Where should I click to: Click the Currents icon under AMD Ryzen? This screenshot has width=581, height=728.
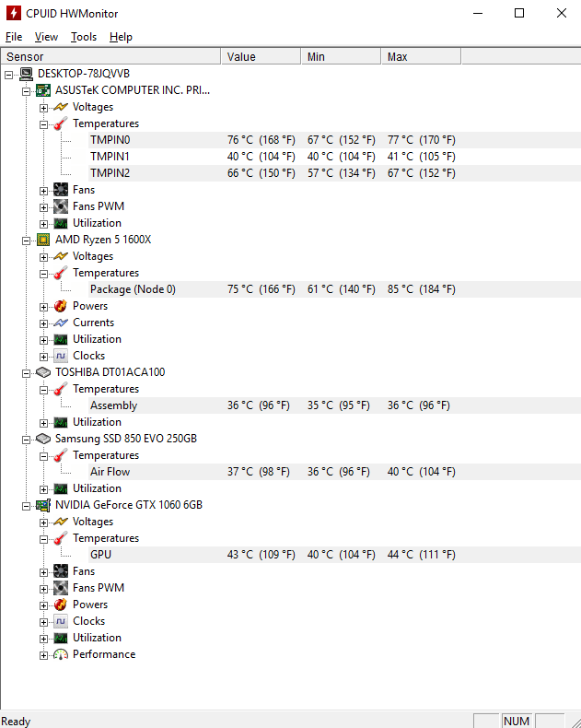pos(61,323)
